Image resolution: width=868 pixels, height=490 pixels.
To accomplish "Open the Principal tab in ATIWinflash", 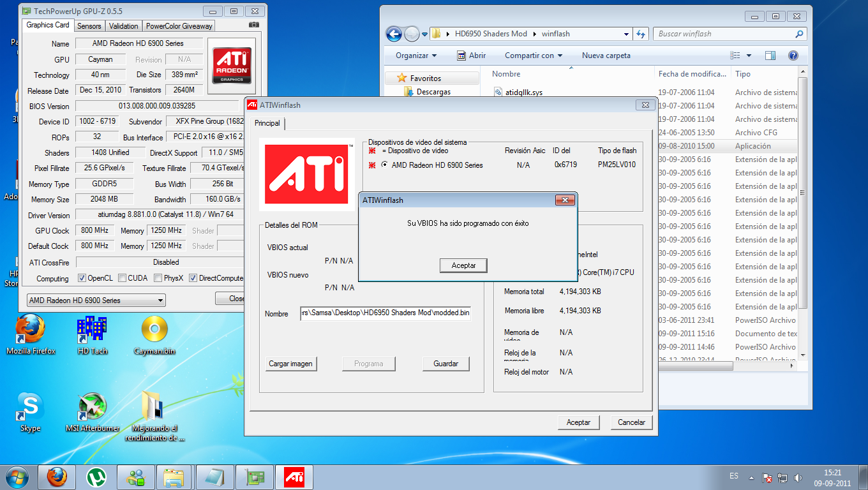I will [x=267, y=123].
